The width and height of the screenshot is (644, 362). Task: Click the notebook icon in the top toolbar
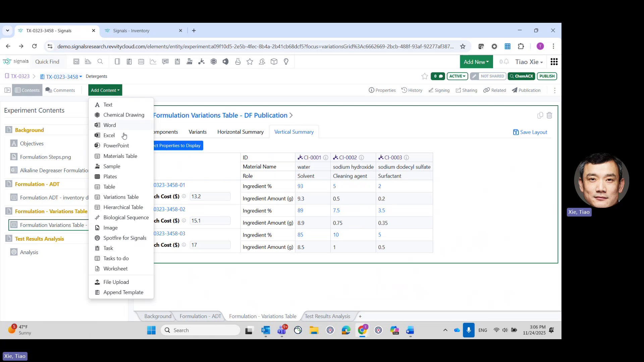click(117, 61)
